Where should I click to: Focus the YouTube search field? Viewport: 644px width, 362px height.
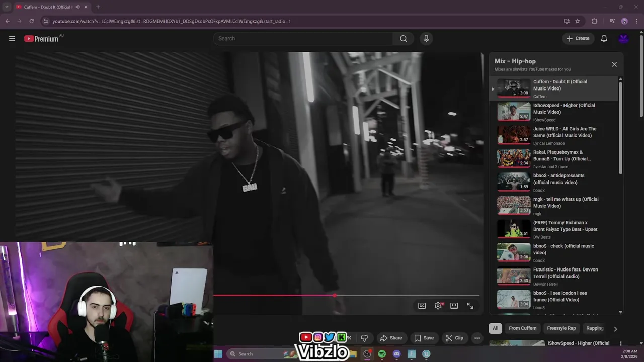[303, 39]
